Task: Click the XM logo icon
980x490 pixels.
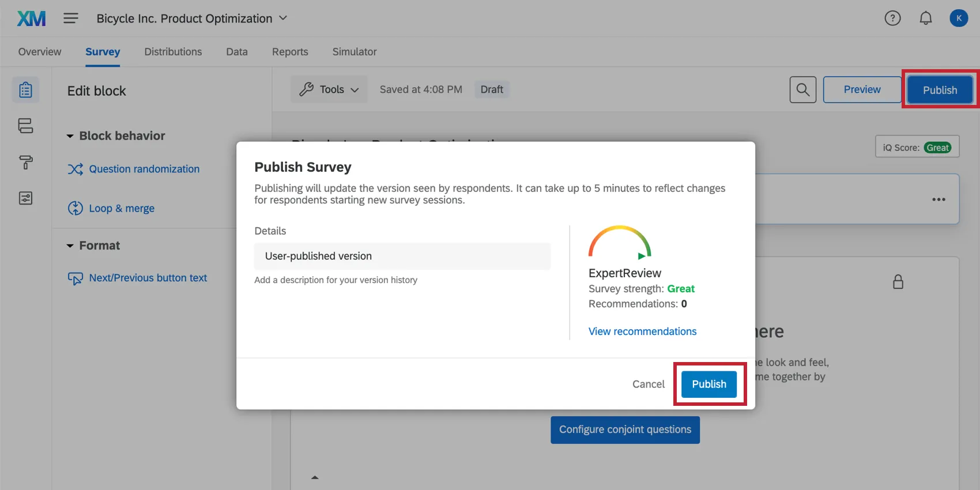Action: (31, 18)
